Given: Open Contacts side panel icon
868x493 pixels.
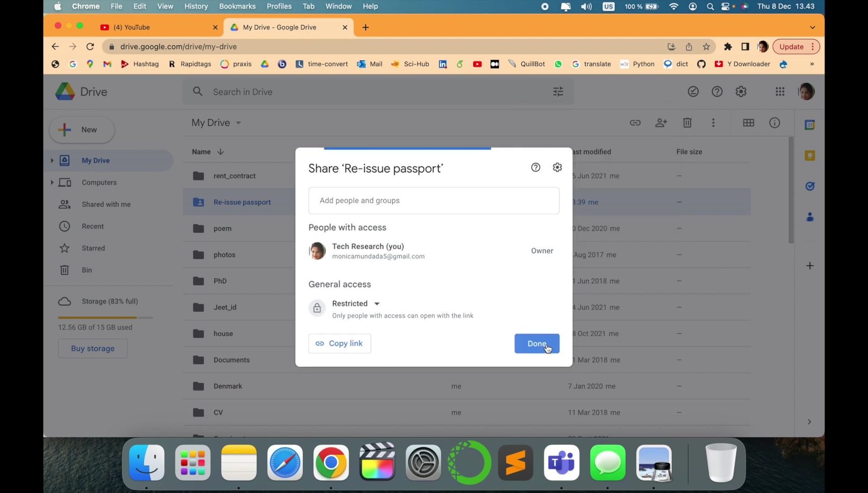Looking at the screenshot, I should coord(810,217).
